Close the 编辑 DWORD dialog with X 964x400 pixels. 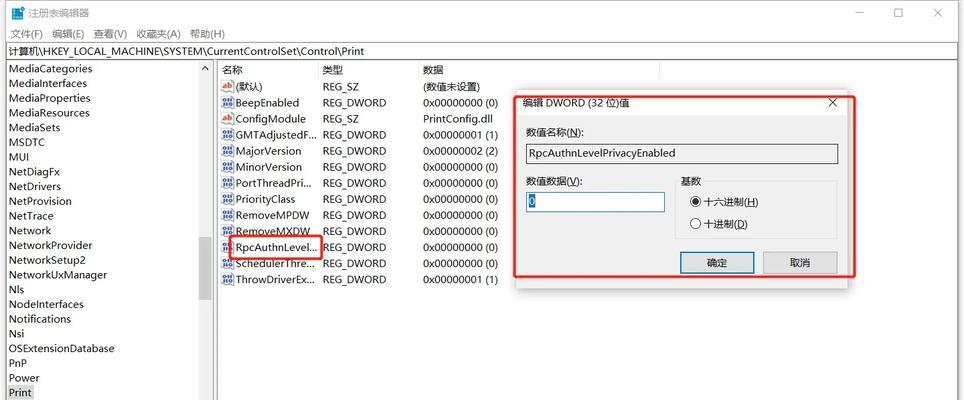tap(832, 103)
